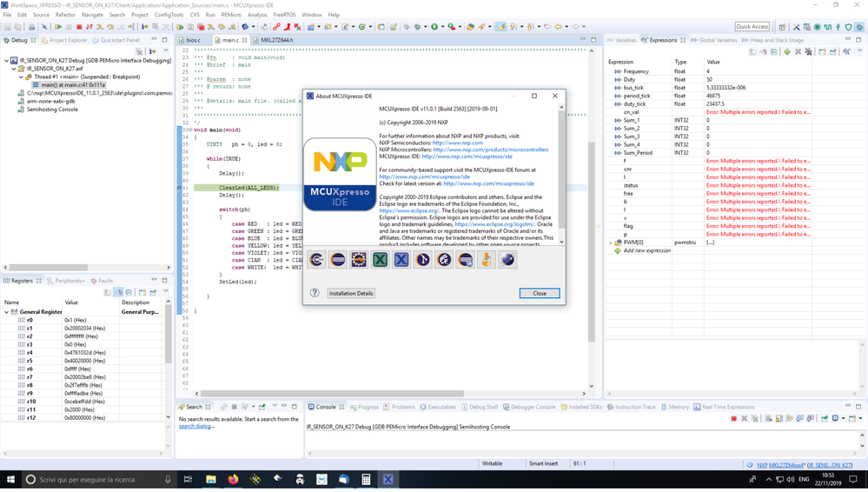Open the Expressions view menu triangle
Viewport: 868px width, 492px height.
[859, 51]
